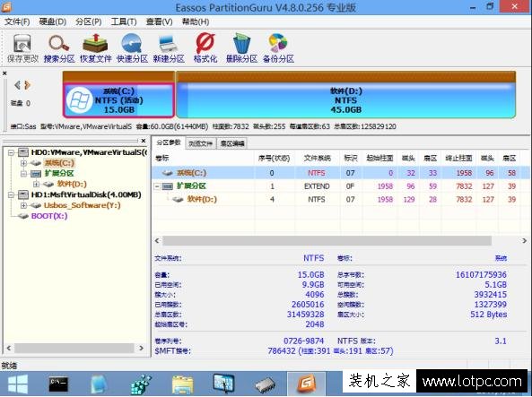Expand the Usbos_Software(Y:) tree node
Screen dimensions: 532x397
tap(23, 205)
